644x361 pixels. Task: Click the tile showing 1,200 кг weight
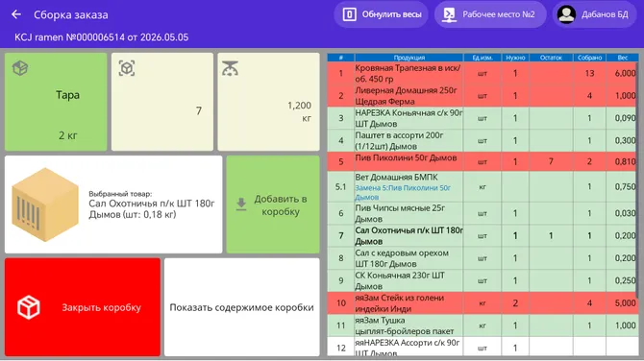pos(268,102)
